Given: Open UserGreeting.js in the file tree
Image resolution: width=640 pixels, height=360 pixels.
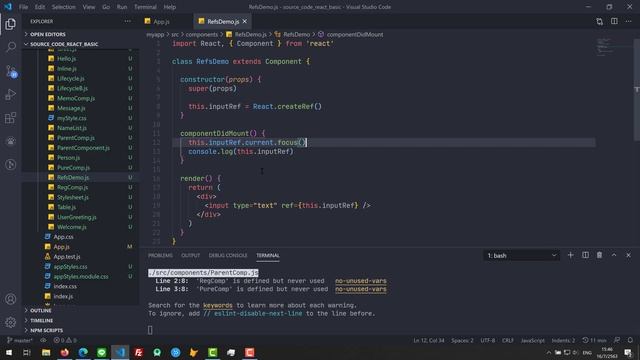Looking at the screenshot, I should click(77, 217).
